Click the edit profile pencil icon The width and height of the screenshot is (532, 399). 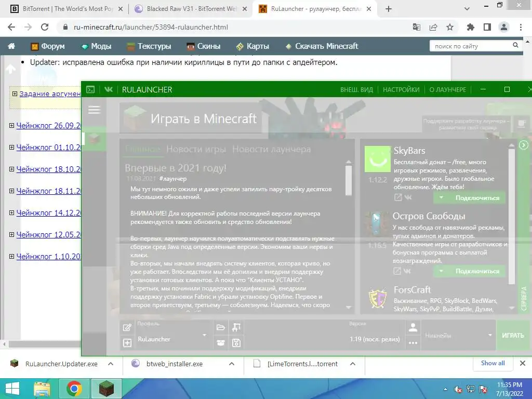click(x=127, y=327)
